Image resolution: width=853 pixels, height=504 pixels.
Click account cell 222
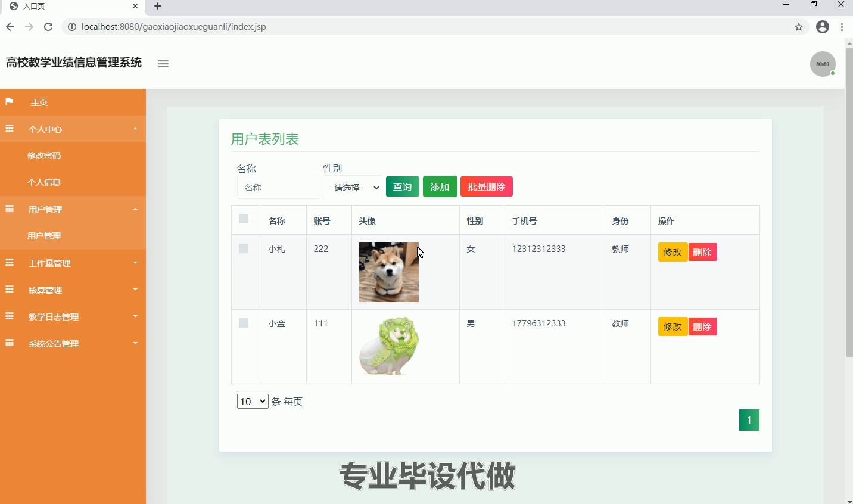321,249
